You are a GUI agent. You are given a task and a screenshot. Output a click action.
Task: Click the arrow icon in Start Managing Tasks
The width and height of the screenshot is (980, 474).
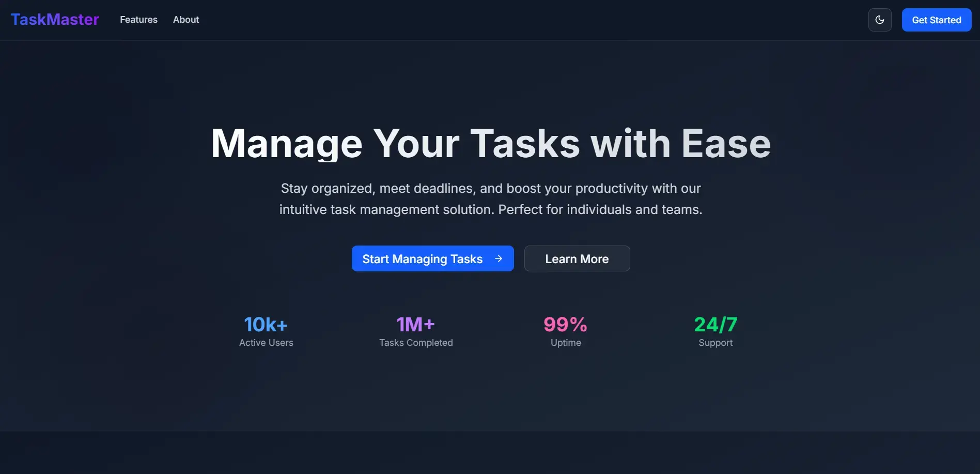[498, 258]
